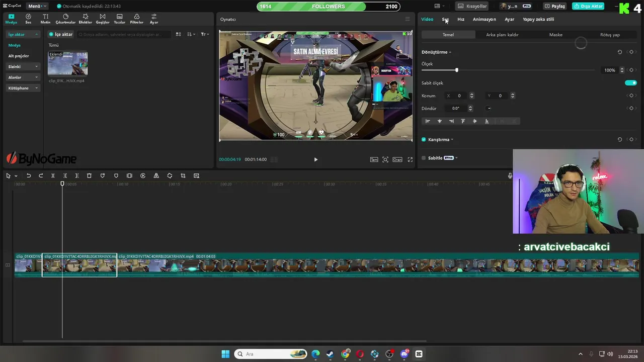Viewport: 644px width, 362px height.
Task: Click the Undo arrow in the timeline toolbar
Action: (x=29, y=175)
